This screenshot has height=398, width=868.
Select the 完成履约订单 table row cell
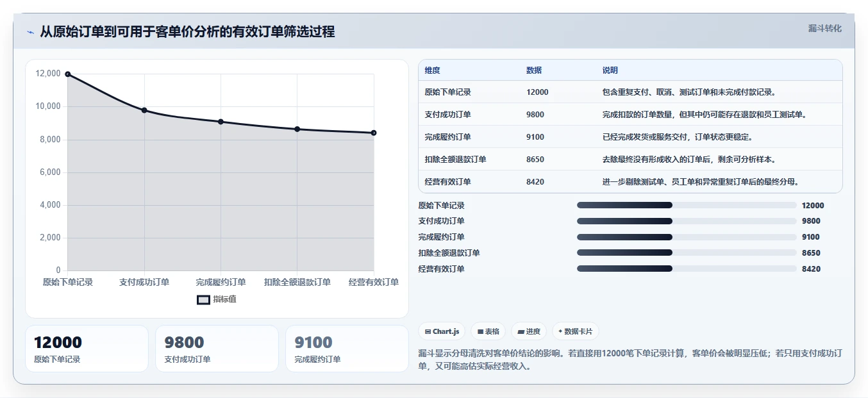coord(447,137)
